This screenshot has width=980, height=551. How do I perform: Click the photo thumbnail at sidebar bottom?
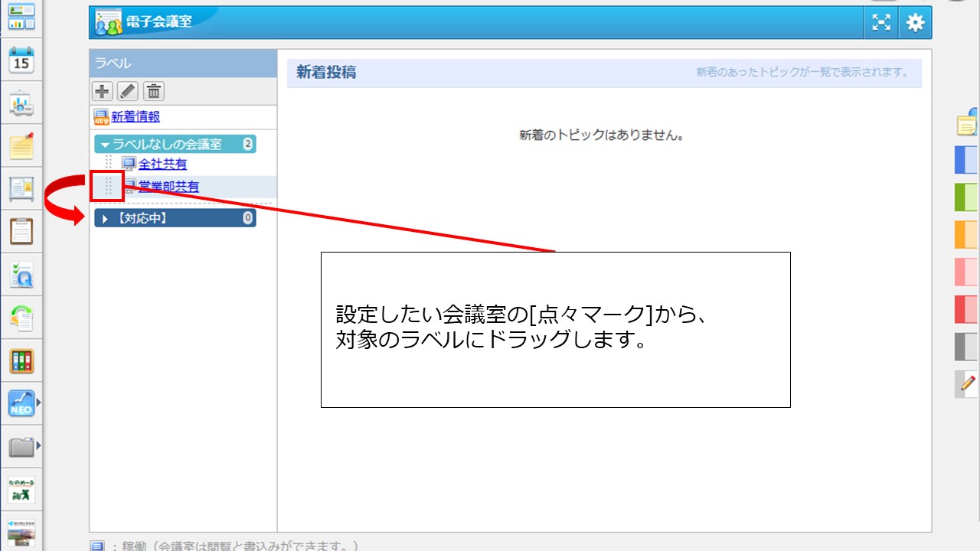[x=21, y=532]
